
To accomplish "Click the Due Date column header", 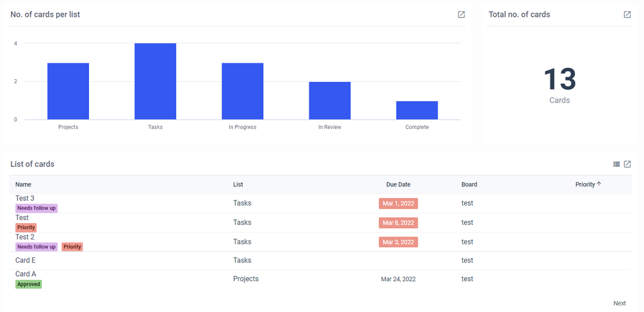I will (398, 185).
